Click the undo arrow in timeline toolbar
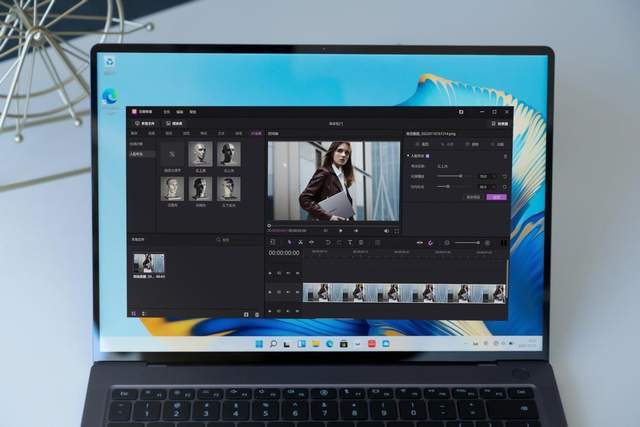 click(328, 242)
